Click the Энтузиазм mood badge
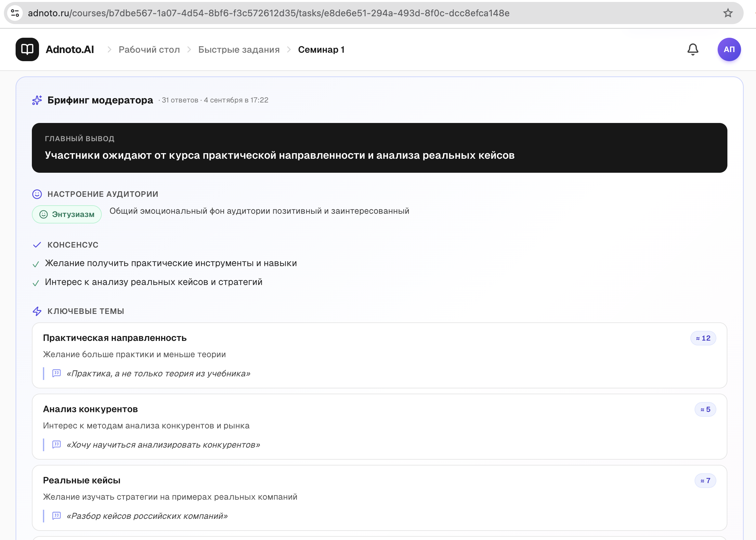Viewport: 756px width, 540px height. pos(67,214)
